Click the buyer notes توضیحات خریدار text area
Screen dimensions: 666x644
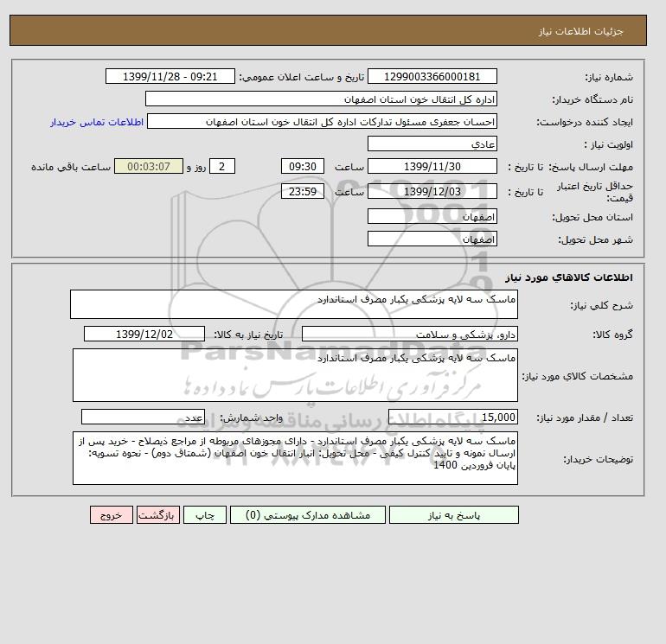click(x=295, y=458)
